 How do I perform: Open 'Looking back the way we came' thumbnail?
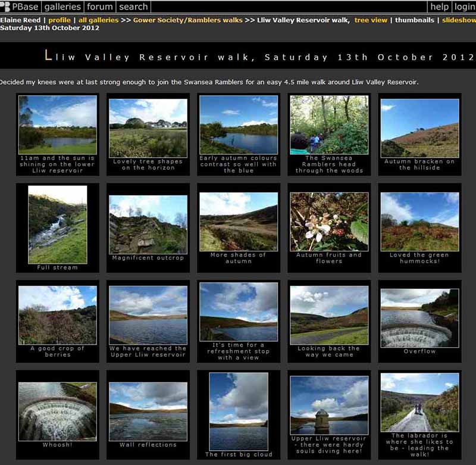click(x=329, y=315)
